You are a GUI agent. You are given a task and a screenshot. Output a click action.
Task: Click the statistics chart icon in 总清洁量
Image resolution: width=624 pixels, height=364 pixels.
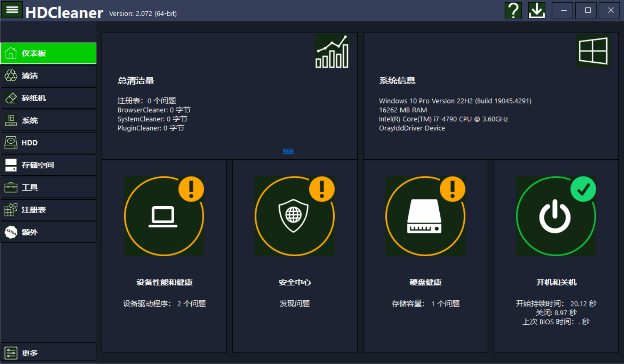332,51
